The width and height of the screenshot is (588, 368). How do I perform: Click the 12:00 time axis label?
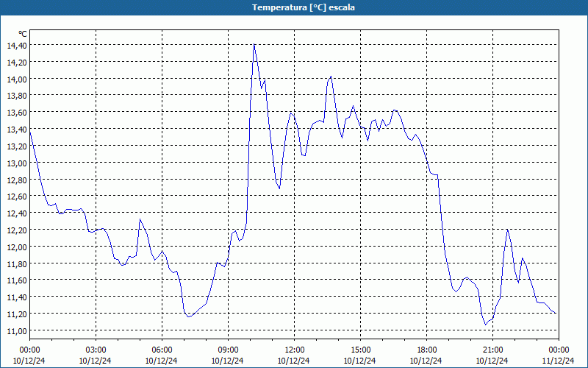point(295,350)
